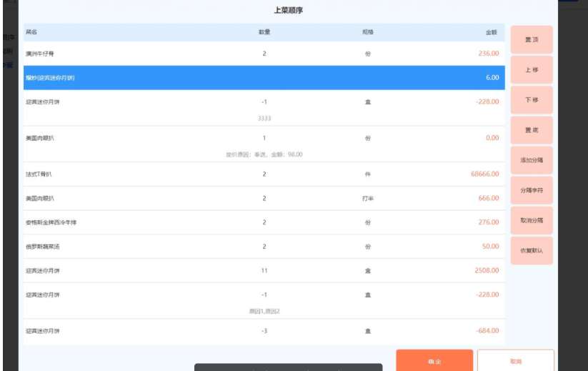The width and height of the screenshot is (588, 371).
Task: Click the 添加分隔 button
Action: point(531,160)
